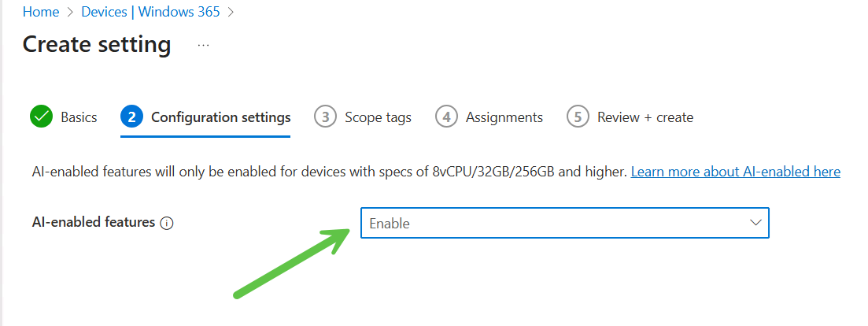Viewport: 868px width, 326px height.
Task: Click the step 4 number circle
Action: pos(446,117)
